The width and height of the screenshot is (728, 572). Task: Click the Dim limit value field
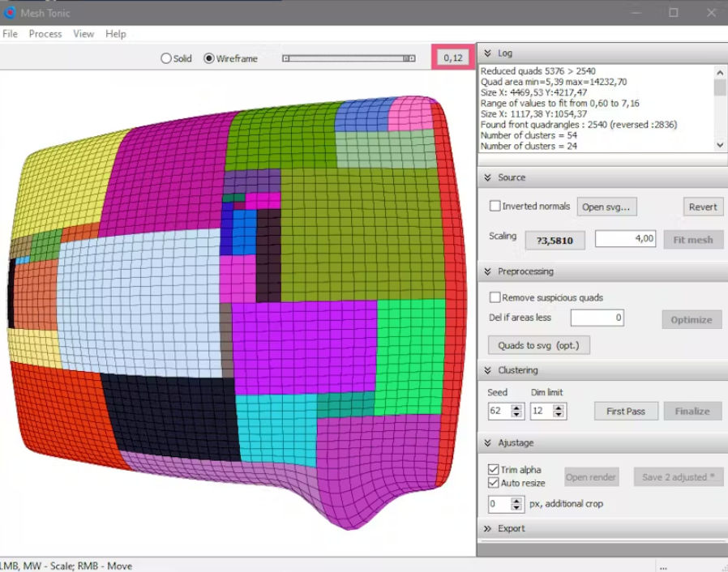tap(542, 411)
